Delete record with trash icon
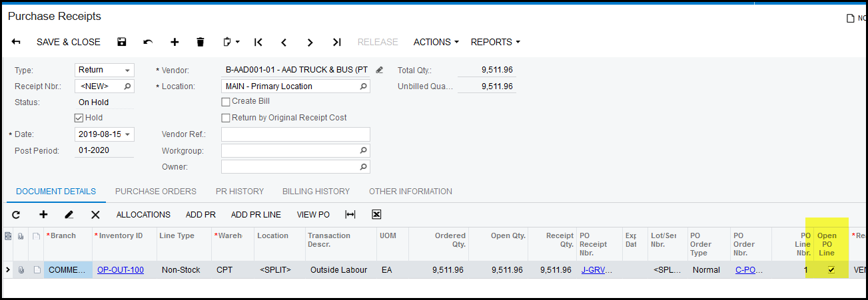Screen dimensions: 868x300 [201, 42]
